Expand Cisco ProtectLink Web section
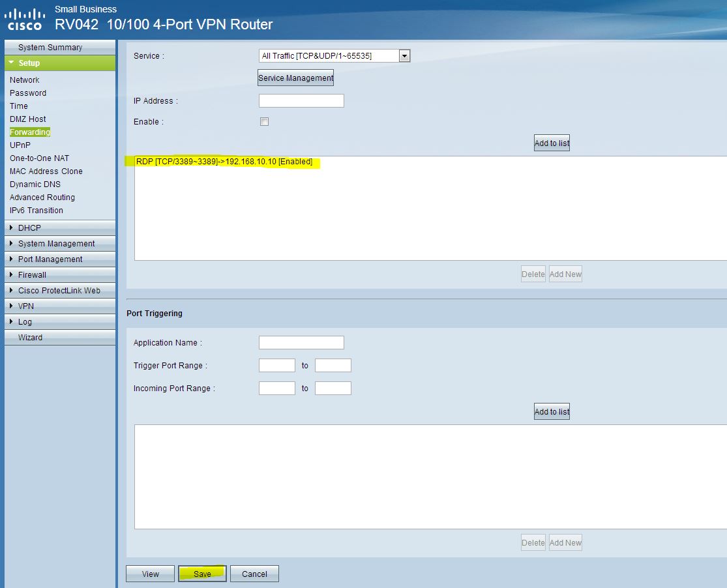 pyautogui.click(x=60, y=290)
